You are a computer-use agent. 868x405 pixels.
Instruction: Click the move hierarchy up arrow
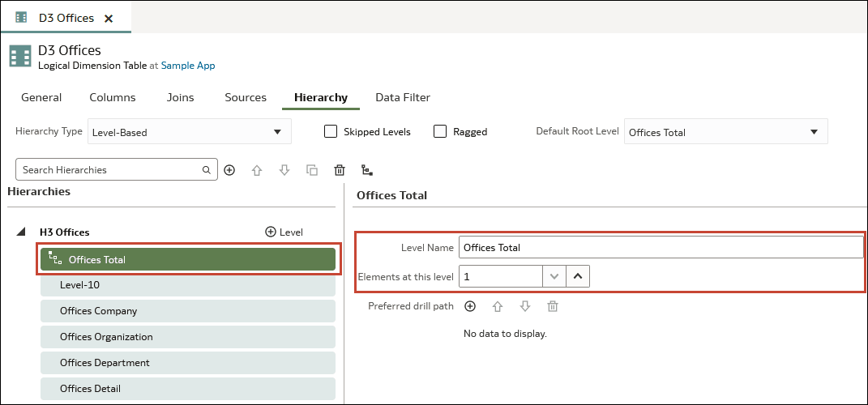[257, 170]
